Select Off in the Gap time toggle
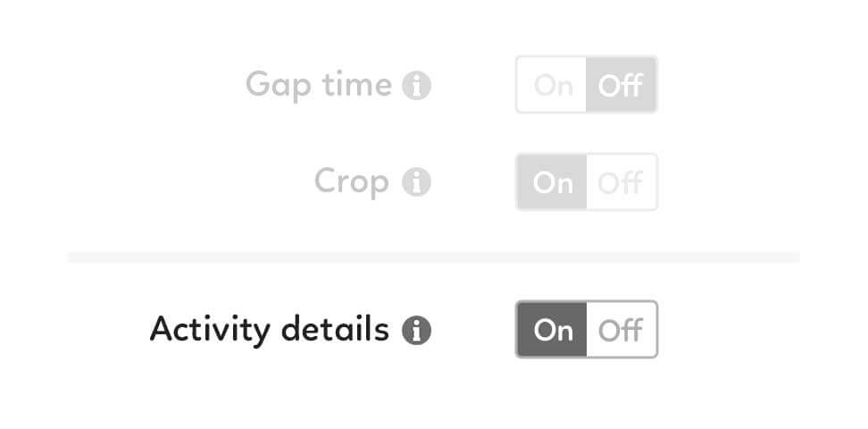Screen dimensions: 868x429 coord(622,85)
